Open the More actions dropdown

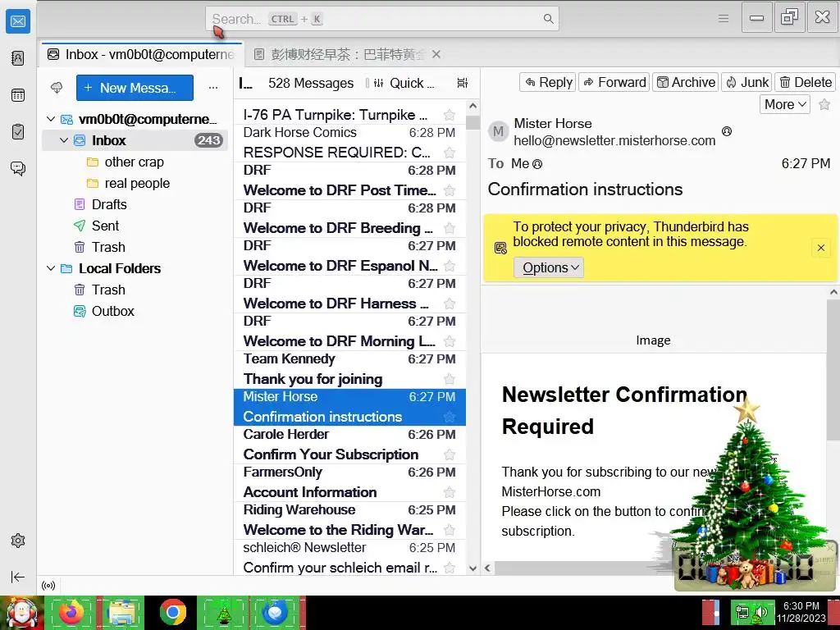[785, 104]
